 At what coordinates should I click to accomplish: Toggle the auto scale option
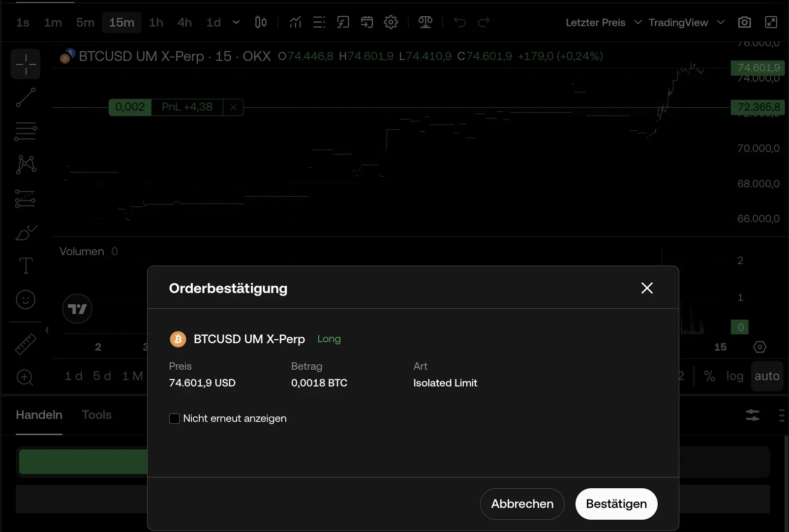pyautogui.click(x=766, y=376)
